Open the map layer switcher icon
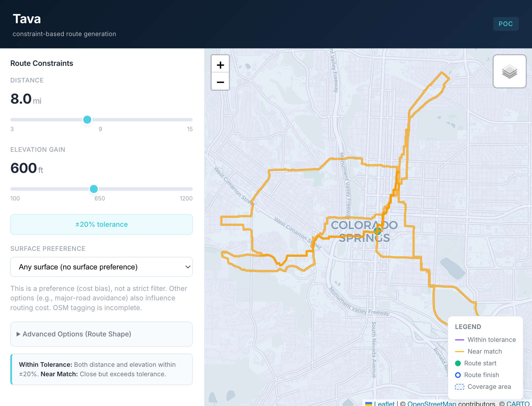 [510, 71]
